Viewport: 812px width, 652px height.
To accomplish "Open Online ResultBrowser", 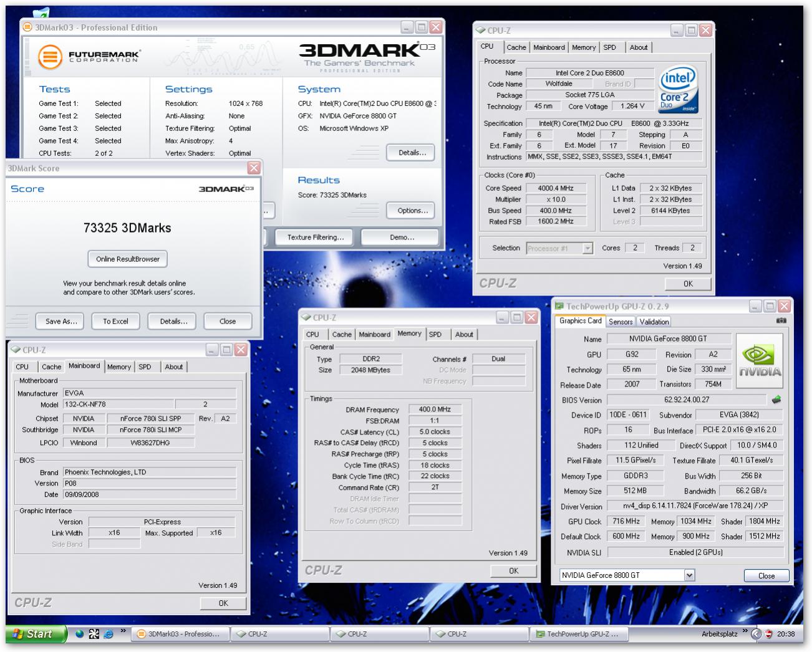I will (128, 259).
